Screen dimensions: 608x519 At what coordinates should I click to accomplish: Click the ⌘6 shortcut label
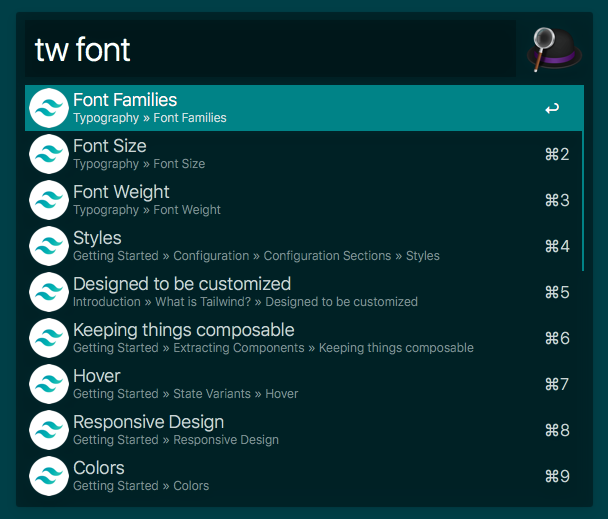557,338
